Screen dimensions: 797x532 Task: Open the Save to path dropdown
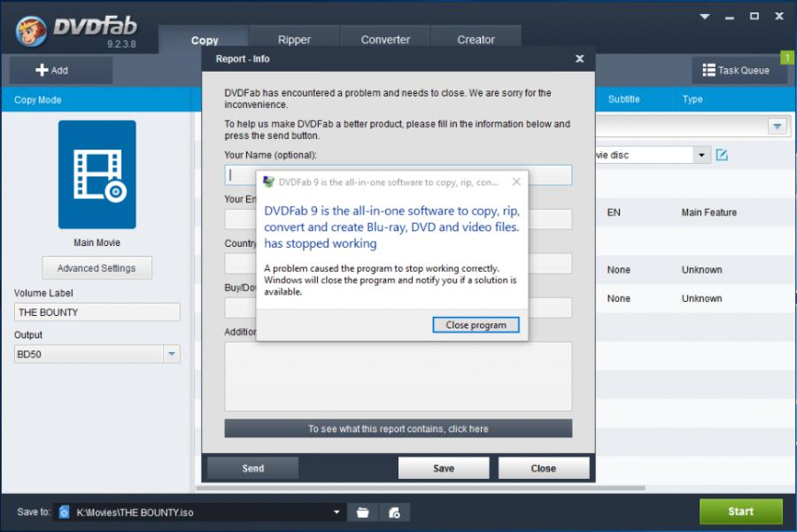point(337,513)
